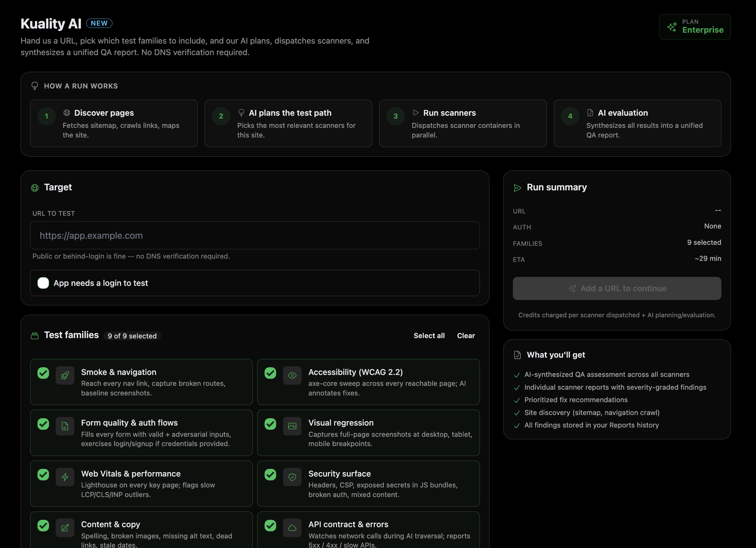
Task: Click Public or behind-login is fine hint
Action: tap(131, 256)
